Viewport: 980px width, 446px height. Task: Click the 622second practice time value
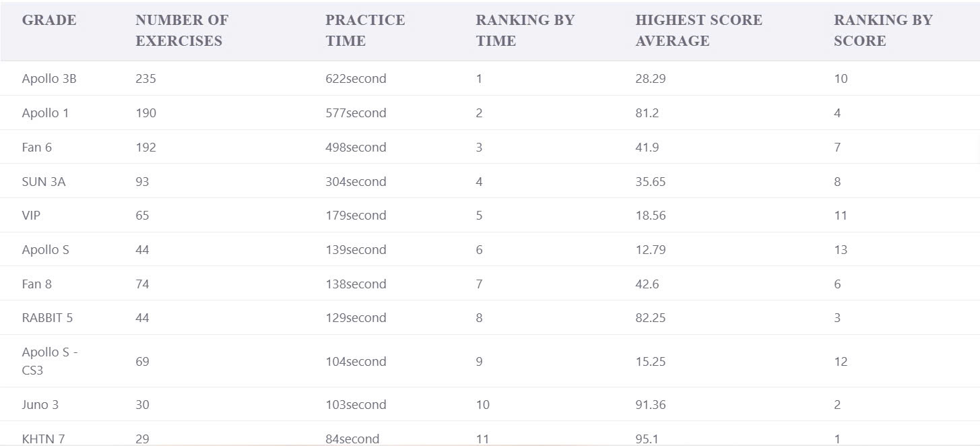click(x=356, y=79)
